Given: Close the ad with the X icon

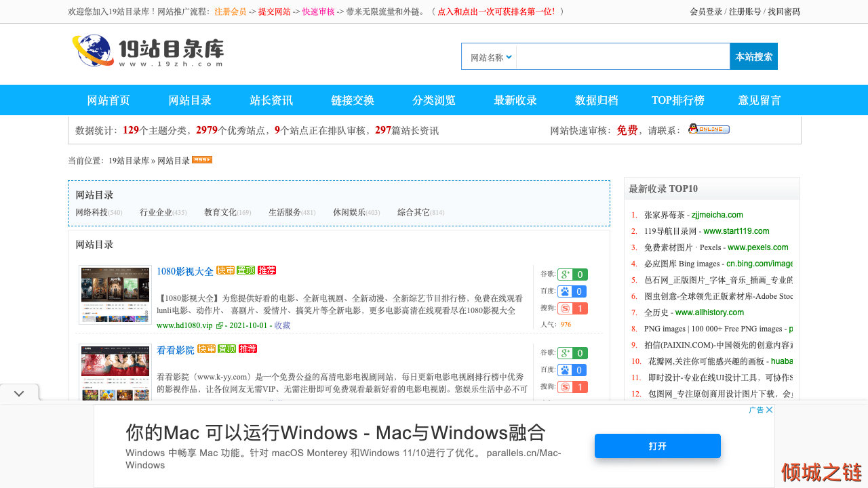Looking at the screenshot, I should coord(770,410).
